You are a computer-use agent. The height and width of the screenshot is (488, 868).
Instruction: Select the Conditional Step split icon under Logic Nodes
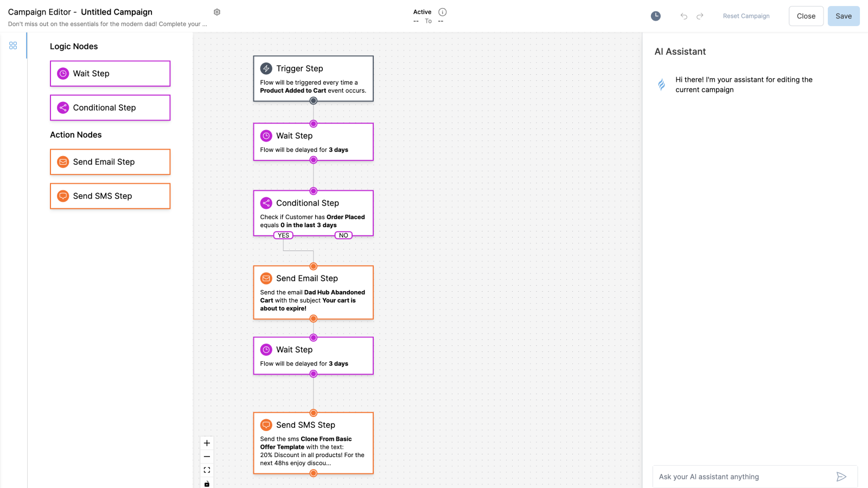(62, 107)
